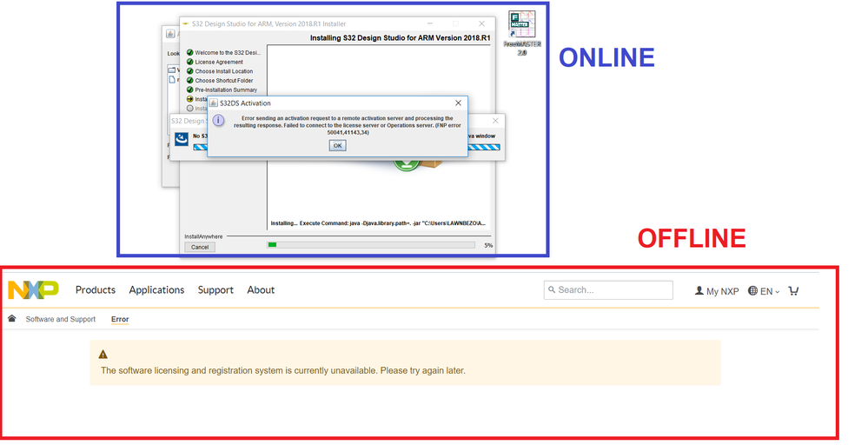868x445 pixels.
Task: Open the Applications menu
Action: click(x=156, y=290)
